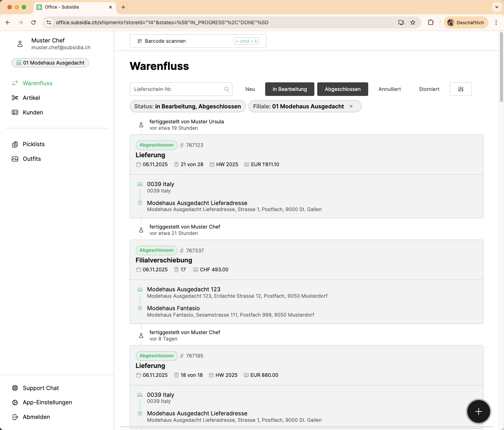Open App-Einstellungen settings
The height and width of the screenshot is (430, 504).
point(47,402)
